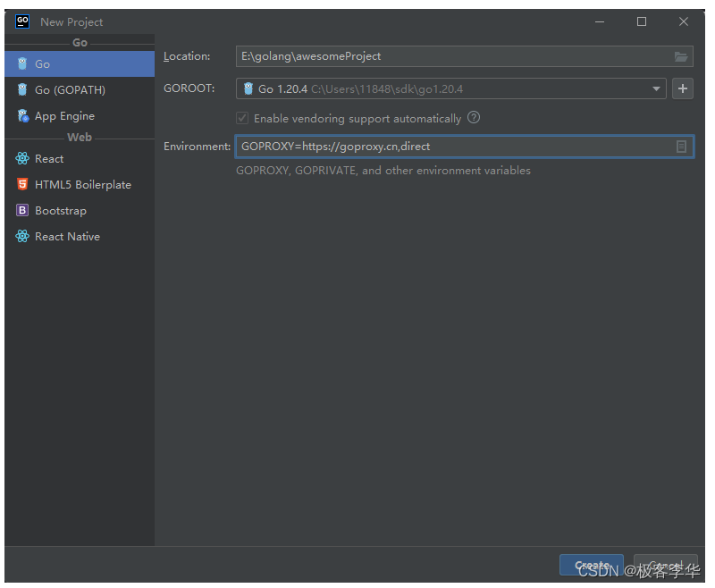
Task: Click the GOPROXY, GOPRIVATE hint text
Action: tap(383, 171)
